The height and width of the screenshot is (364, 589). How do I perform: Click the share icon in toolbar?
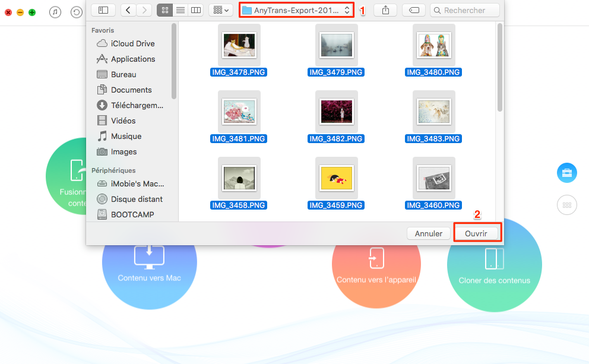(x=386, y=10)
